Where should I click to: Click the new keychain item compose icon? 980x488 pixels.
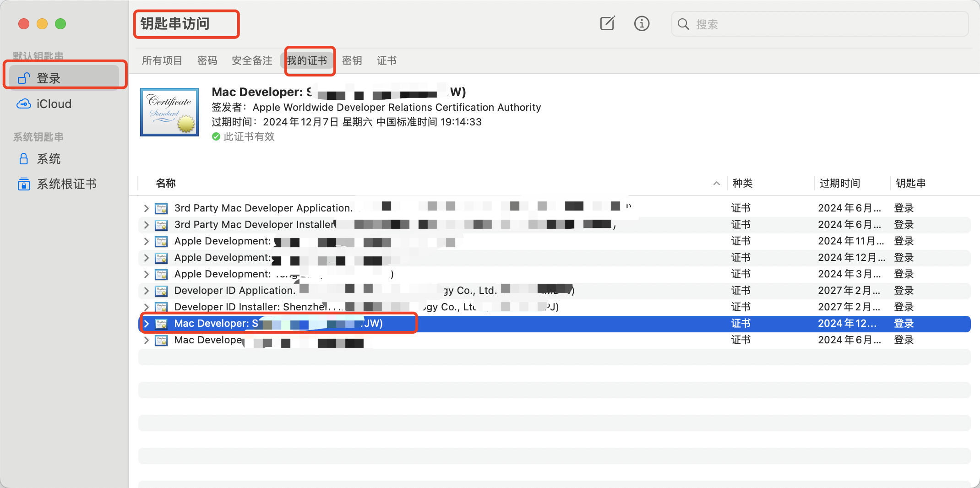tap(607, 23)
